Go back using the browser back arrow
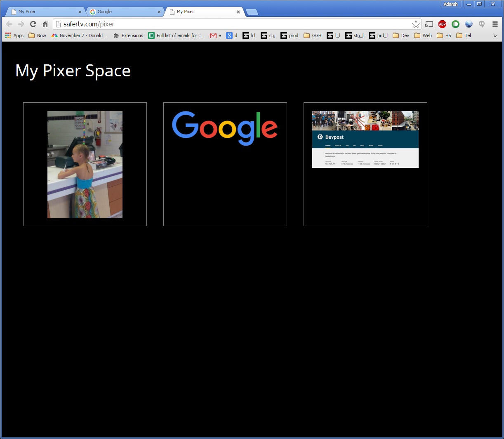 click(9, 24)
